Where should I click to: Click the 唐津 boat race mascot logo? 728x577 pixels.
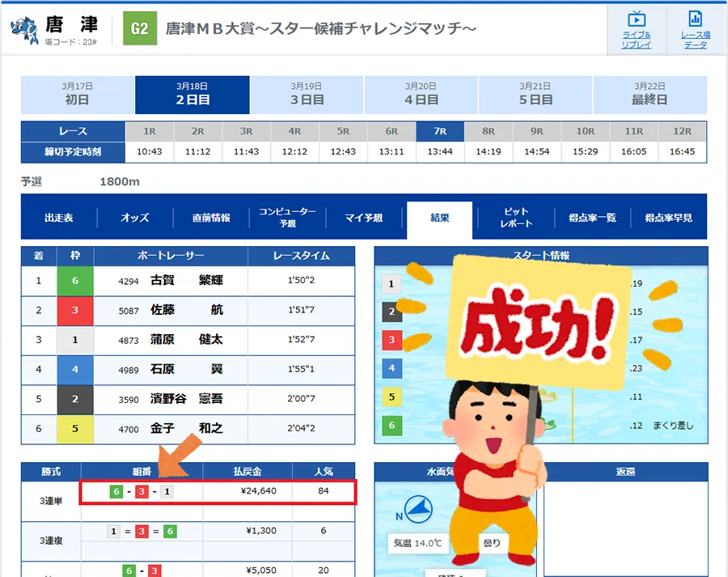click(x=25, y=29)
